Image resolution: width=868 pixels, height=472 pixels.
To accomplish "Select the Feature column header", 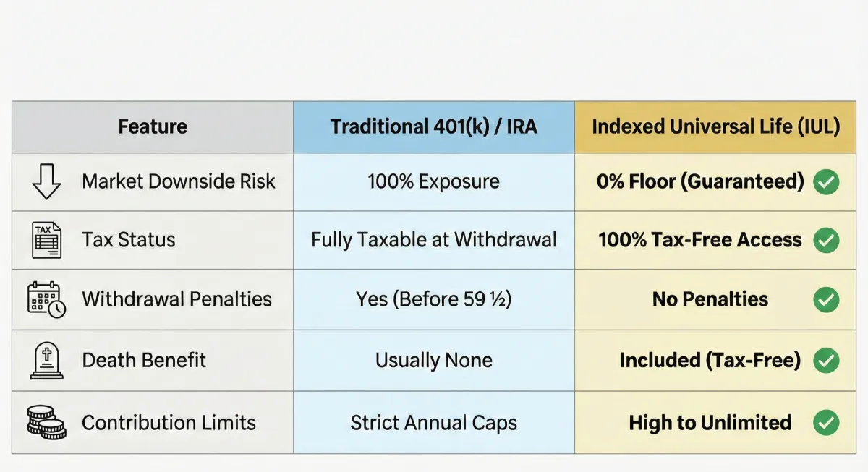I will click(x=153, y=126).
